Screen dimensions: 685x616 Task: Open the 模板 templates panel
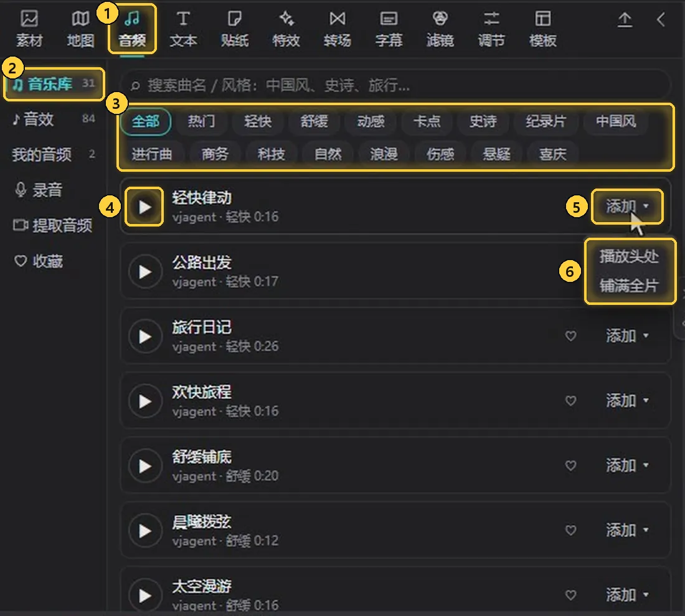[x=542, y=29]
